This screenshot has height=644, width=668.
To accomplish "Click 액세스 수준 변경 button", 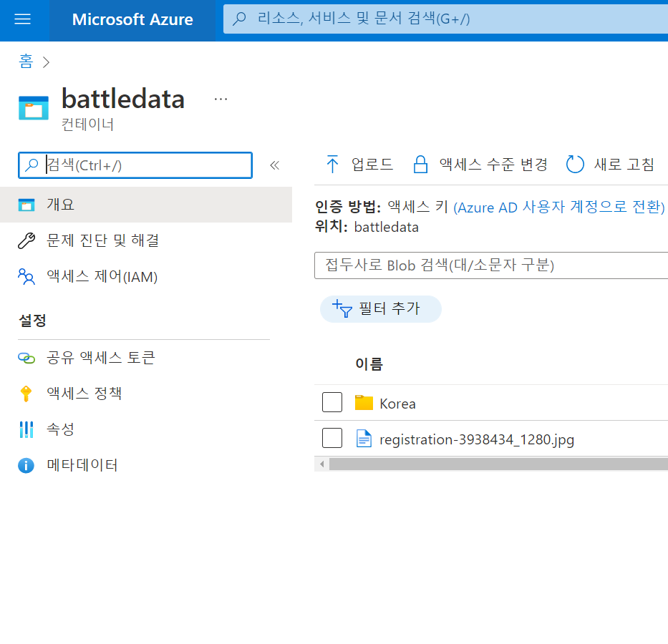I will pyautogui.click(x=480, y=165).
